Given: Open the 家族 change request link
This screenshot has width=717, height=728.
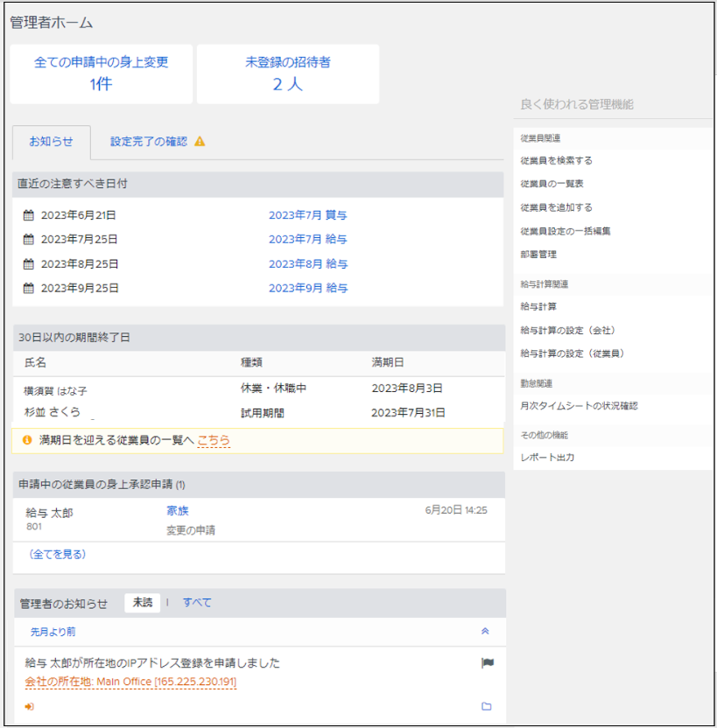Looking at the screenshot, I should click(178, 511).
